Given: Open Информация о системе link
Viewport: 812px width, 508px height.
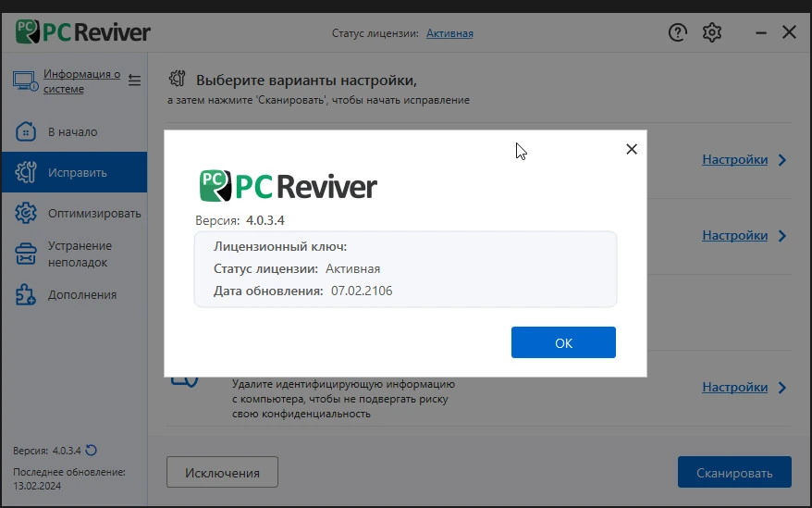Looking at the screenshot, I should point(81,81).
